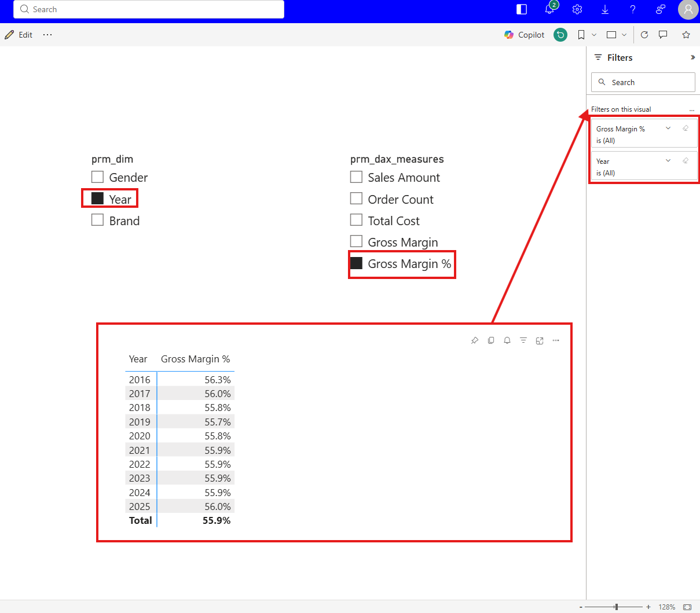Uncheck the Gross Margin % checkbox
This screenshot has height=613, width=700.
(x=356, y=263)
